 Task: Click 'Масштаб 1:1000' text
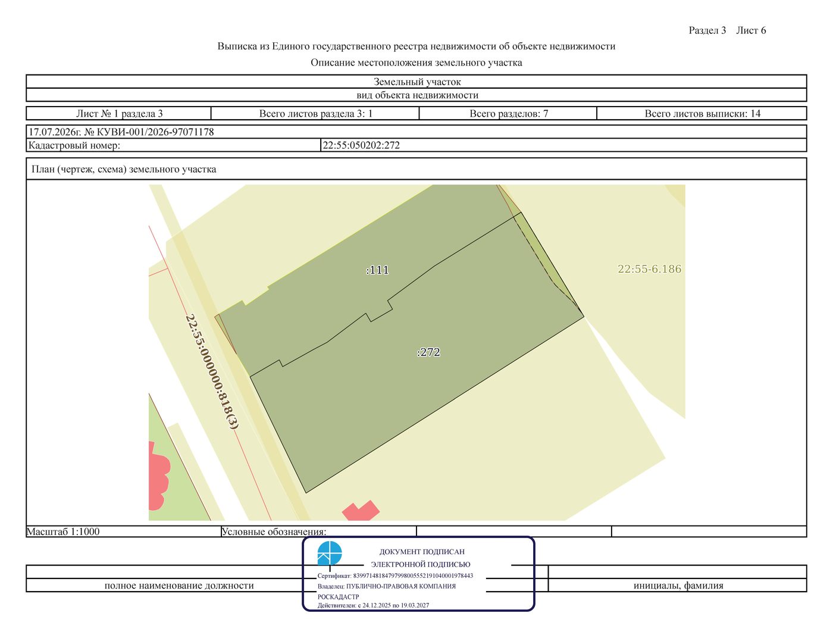(63, 532)
